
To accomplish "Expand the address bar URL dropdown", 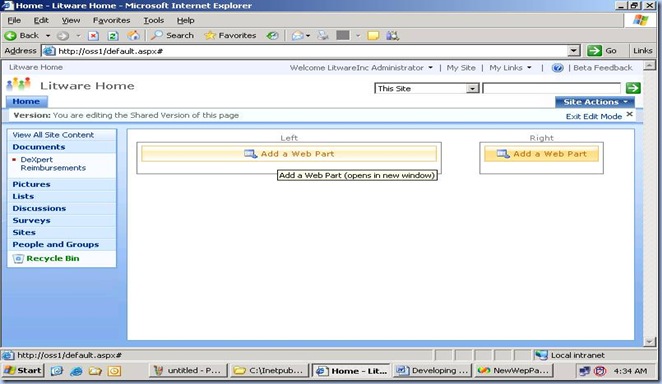I will (x=573, y=51).
